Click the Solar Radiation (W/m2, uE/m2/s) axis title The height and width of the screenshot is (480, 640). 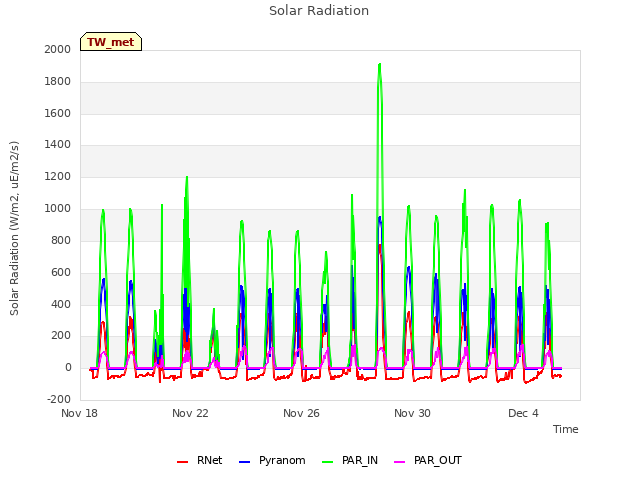point(14,228)
